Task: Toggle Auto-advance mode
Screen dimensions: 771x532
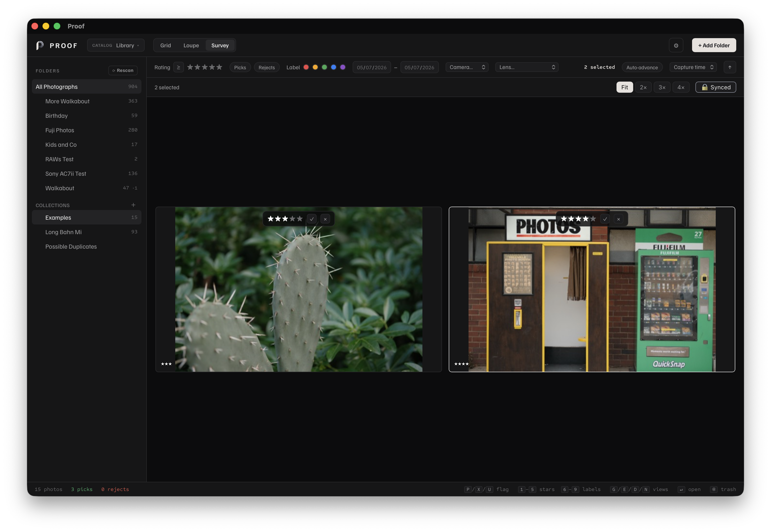Action: point(642,67)
